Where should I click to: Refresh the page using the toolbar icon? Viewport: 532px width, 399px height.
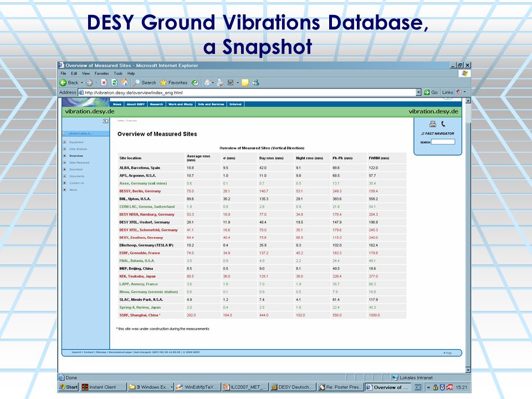tap(114, 83)
